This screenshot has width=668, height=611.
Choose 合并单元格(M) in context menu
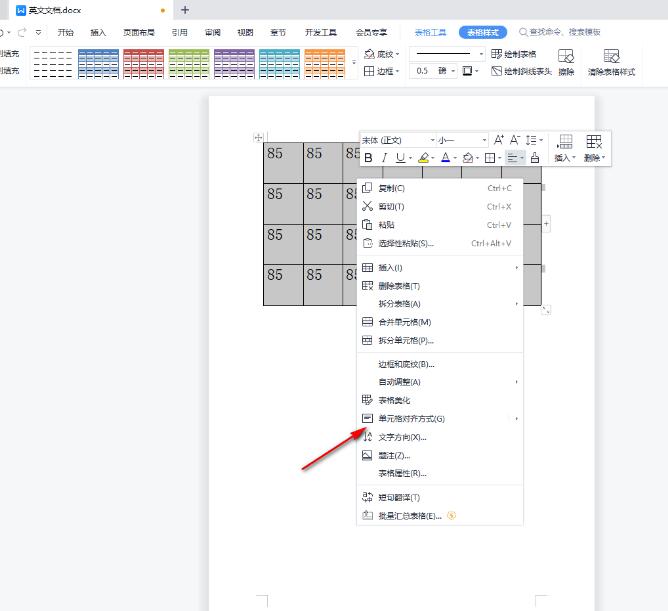pyautogui.click(x=440, y=322)
